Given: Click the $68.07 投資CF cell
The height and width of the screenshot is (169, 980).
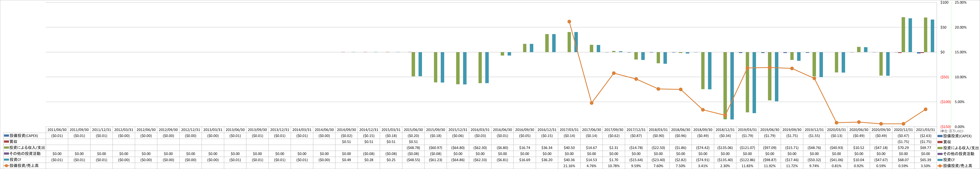Looking at the screenshot, I should tap(903, 160).
